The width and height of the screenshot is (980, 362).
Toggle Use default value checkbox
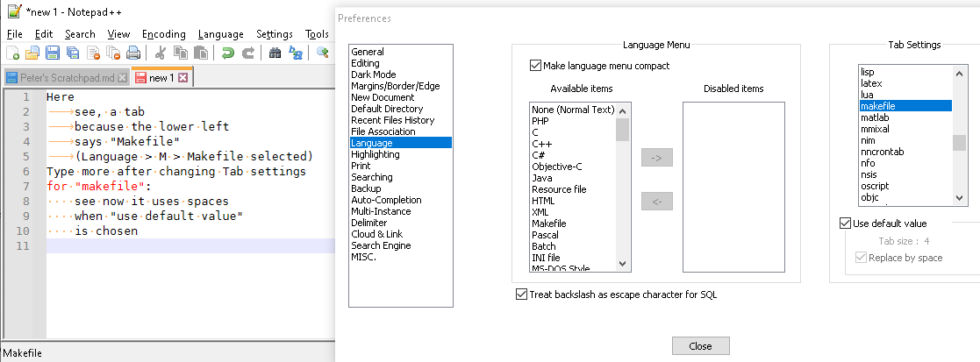pos(845,224)
